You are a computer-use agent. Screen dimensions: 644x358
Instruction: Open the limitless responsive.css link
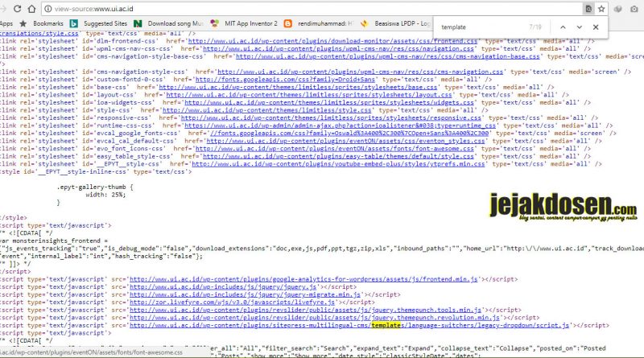pyautogui.click(x=331, y=117)
